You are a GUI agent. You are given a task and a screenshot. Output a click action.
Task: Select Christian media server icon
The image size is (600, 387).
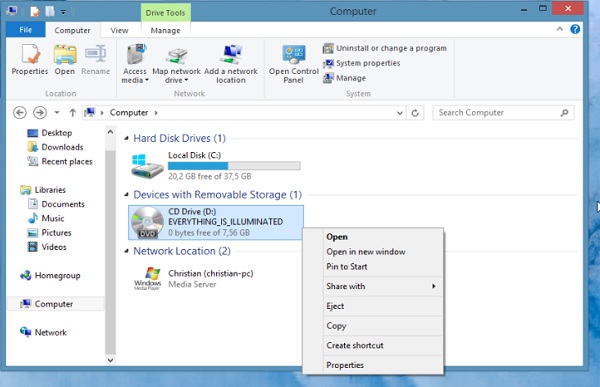coord(147,279)
